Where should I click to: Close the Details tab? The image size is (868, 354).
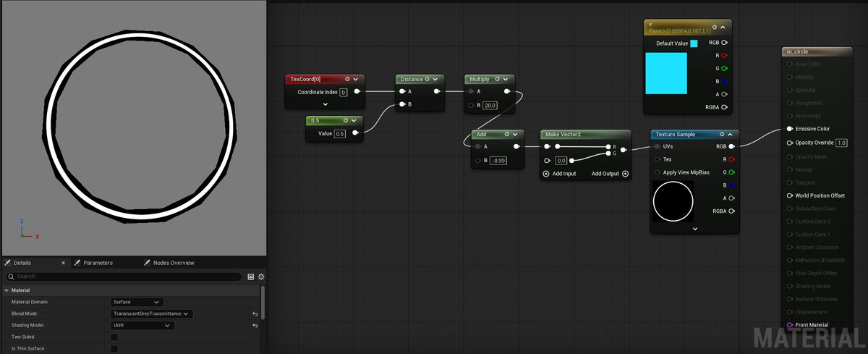pyautogui.click(x=63, y=263)
